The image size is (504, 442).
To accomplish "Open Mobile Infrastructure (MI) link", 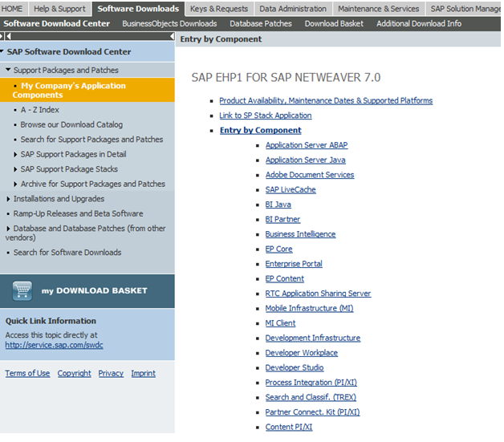I will tap(309, 308).
